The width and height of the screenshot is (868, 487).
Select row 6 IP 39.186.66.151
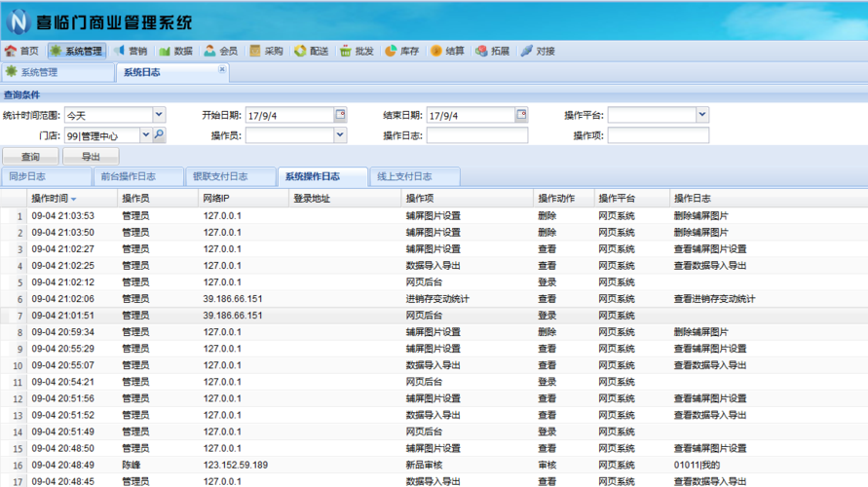click(233, 299)
